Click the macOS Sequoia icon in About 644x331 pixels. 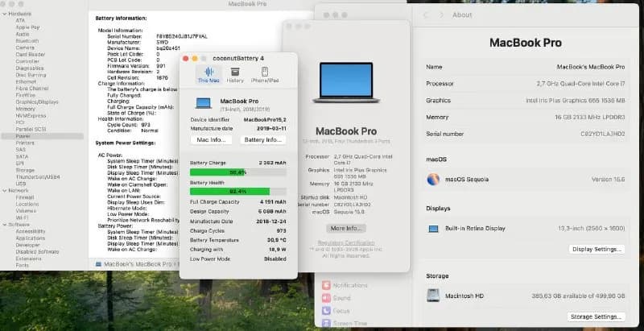[x=433, y=180]
